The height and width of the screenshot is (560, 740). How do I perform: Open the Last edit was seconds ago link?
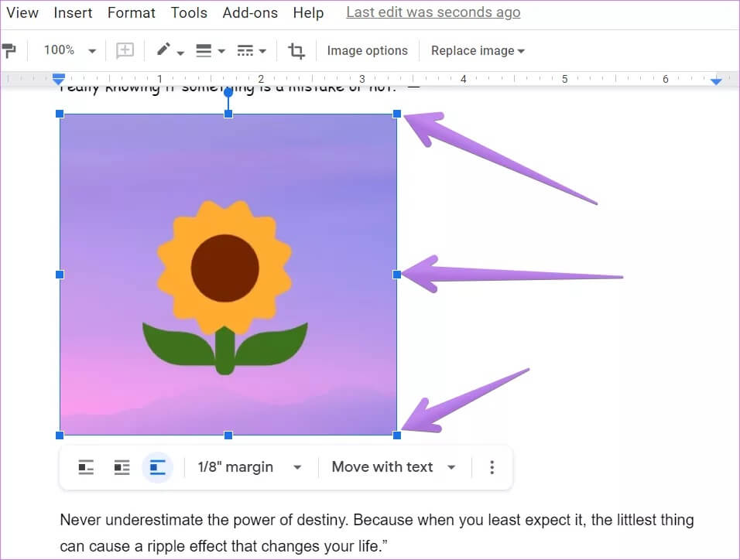coord(433,13)
